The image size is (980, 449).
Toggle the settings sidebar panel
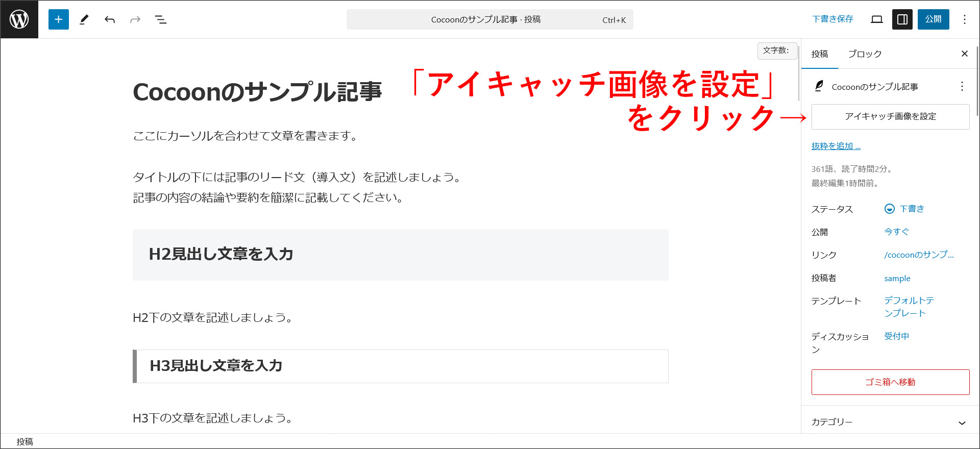click(902, 19)
